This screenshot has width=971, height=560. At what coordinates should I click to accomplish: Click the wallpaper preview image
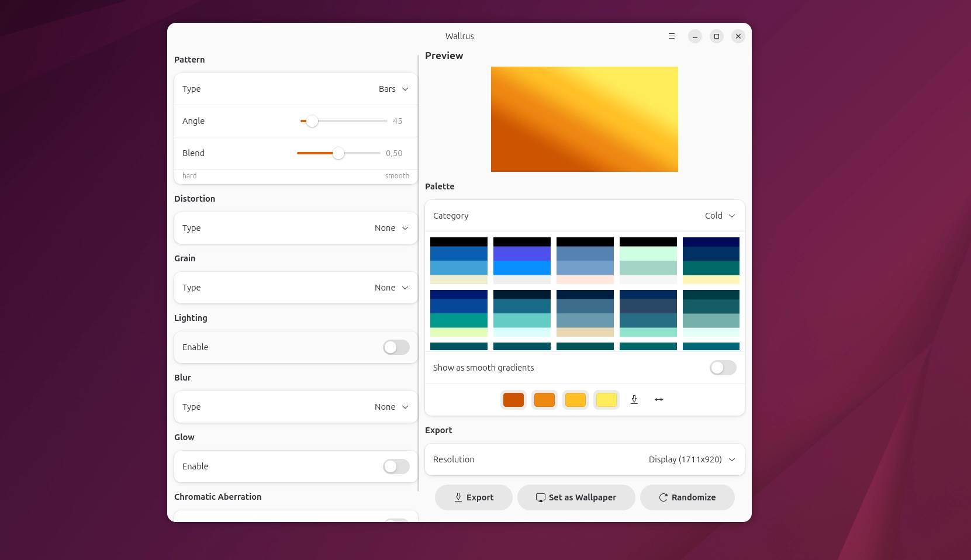[584, 119]
